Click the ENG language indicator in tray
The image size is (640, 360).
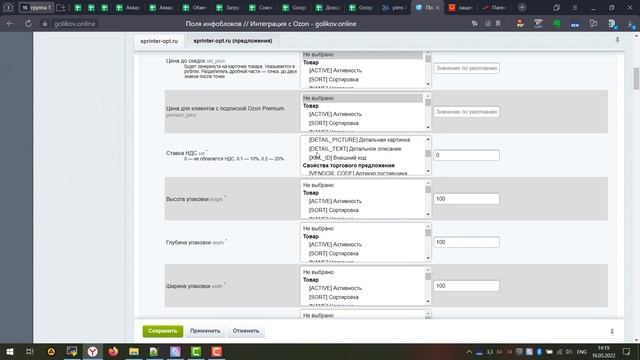pyautogui.click(x=582, y=352)
